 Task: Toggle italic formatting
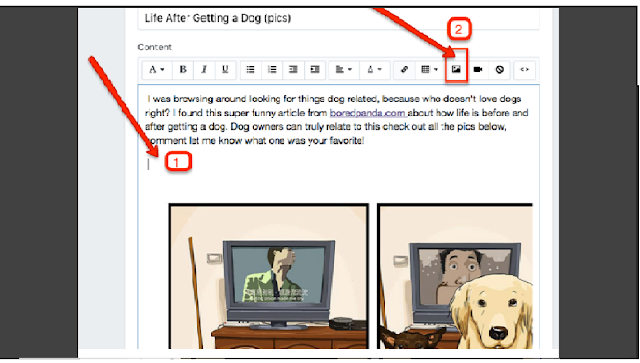click(x=204, y=69)
